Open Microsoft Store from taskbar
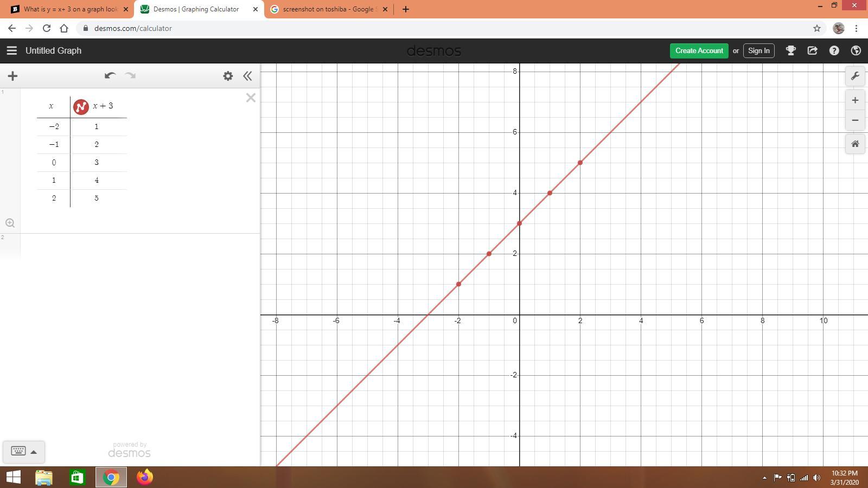 pos(77,477)
